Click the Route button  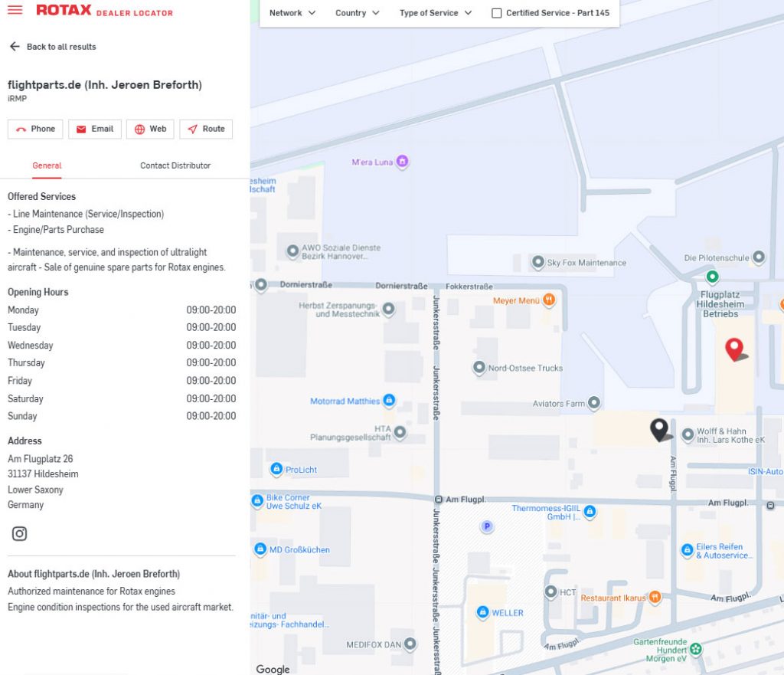click(206, 129)
